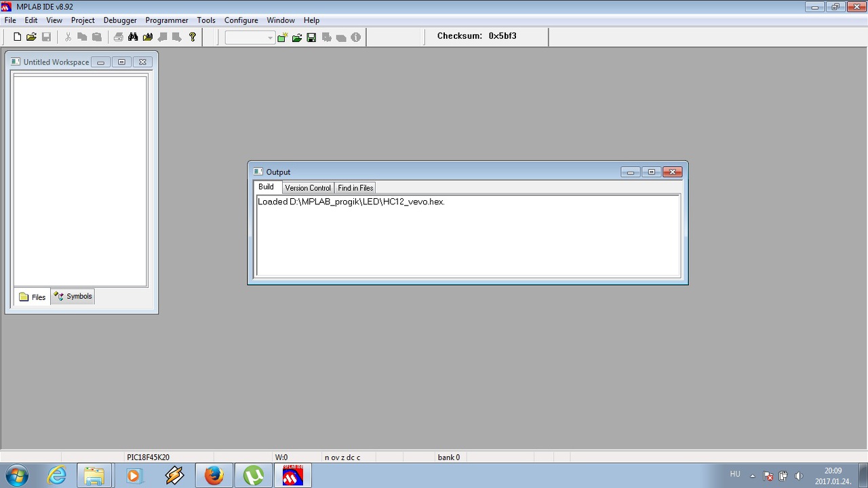Viewport: 868px width, 488px height.
Task: Open the Debugger menu
Action: [x=120, y=20]
